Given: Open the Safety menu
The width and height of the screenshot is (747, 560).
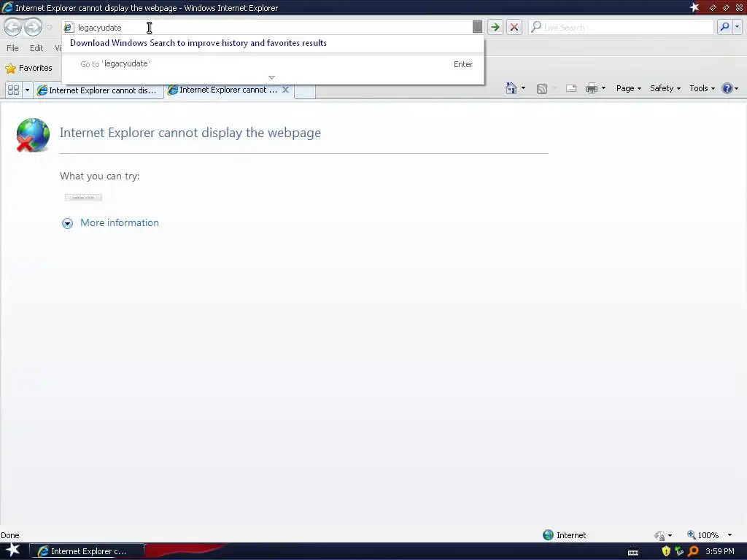Looking at the screenshot, I should tap(665, 88).
